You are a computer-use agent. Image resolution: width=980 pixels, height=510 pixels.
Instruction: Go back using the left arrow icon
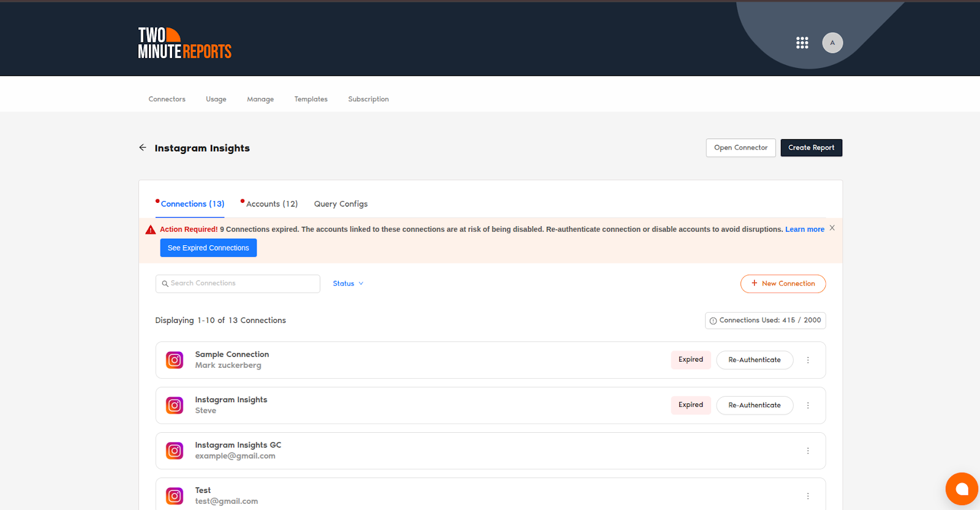tap(143, 148)
